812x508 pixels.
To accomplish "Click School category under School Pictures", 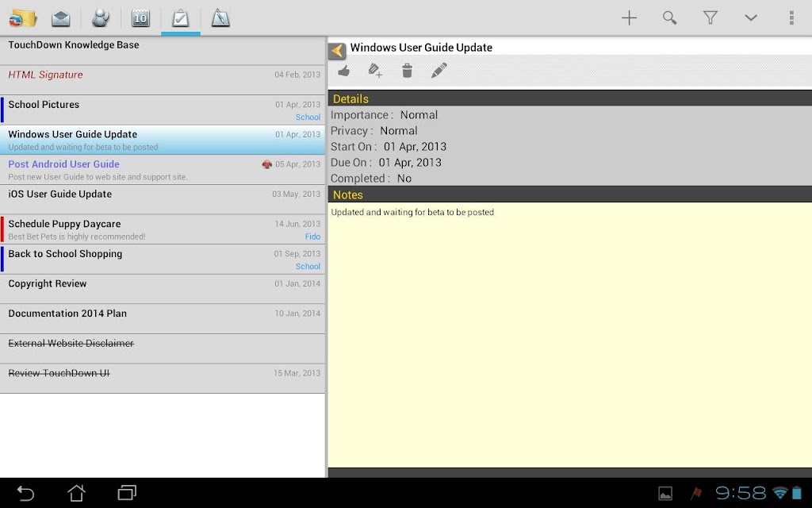I will tap(308, 117).
